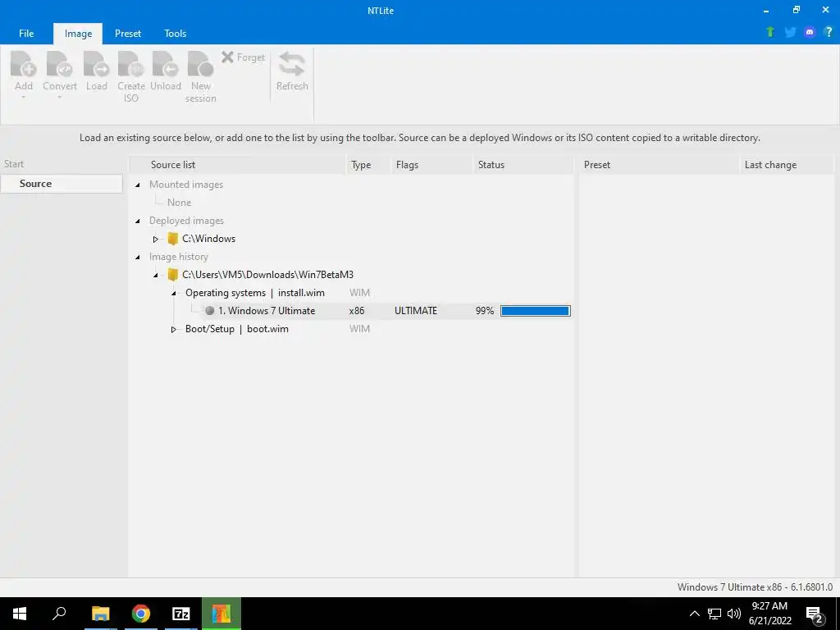This screenshot has width=840, height=630.
Task: Click the network status tray icon
Action: point(714,614)
